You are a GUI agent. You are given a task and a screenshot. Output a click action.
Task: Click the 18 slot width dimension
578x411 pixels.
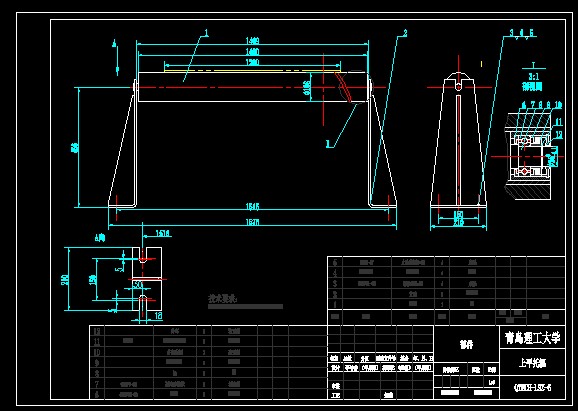(x=159, y=316)
